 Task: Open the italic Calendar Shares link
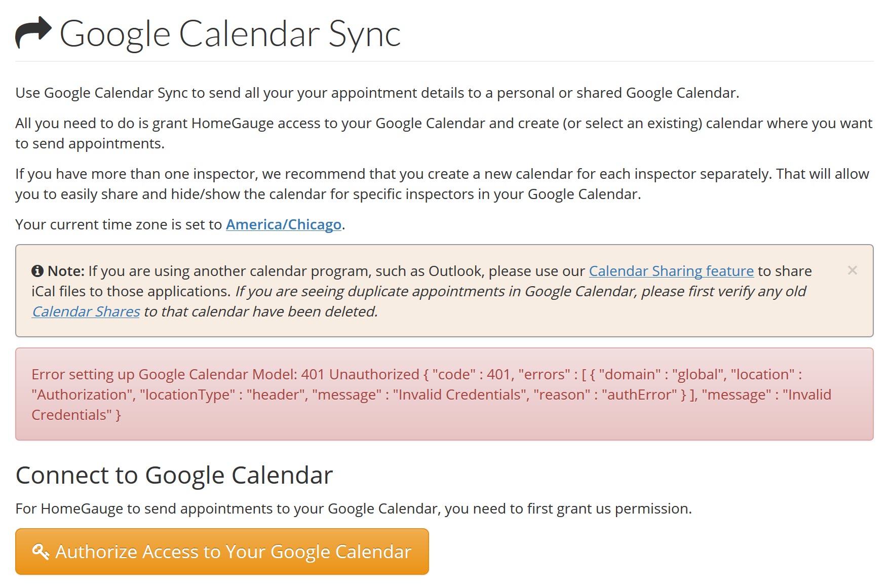coord(86,311)
